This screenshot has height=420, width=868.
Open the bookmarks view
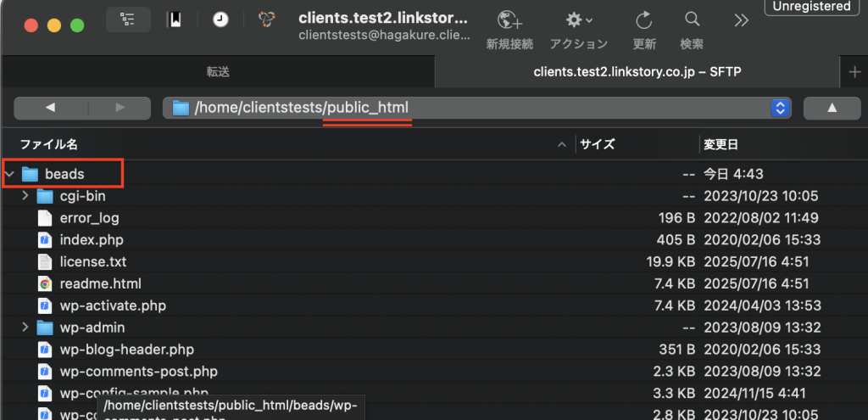click(175, 20)
